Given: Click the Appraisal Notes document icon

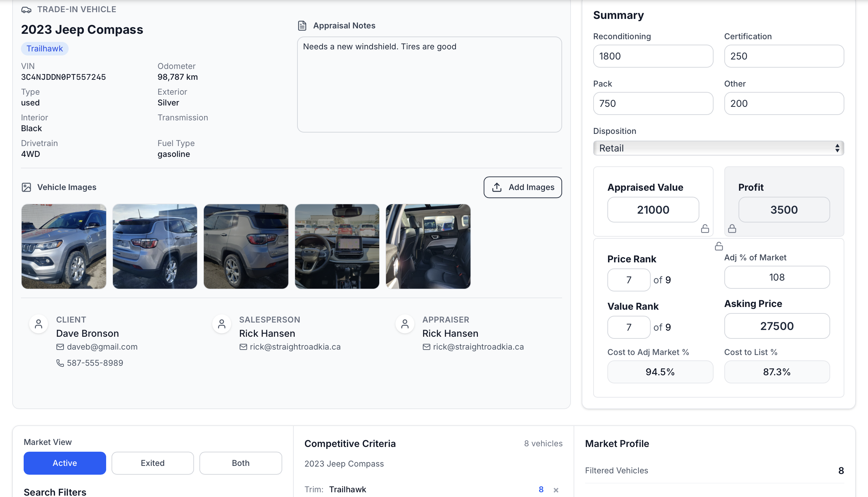Looking at the screenshot, I should tap(302, 26).
